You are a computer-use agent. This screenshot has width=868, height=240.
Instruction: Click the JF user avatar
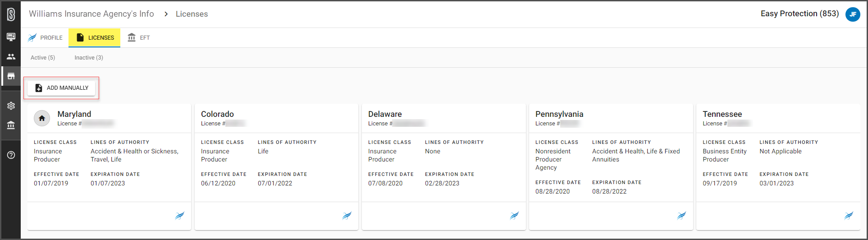coord(853,14)
